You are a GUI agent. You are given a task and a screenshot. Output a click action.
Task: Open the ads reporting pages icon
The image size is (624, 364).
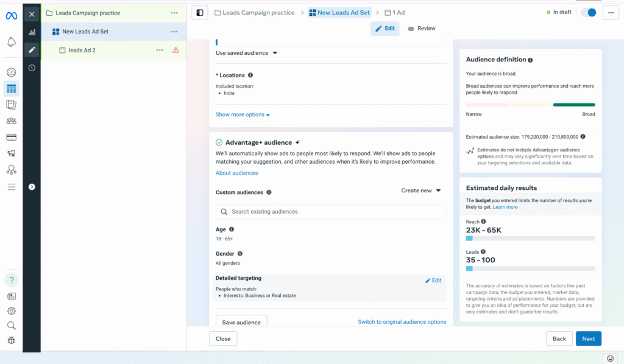(x=11, y=105)
